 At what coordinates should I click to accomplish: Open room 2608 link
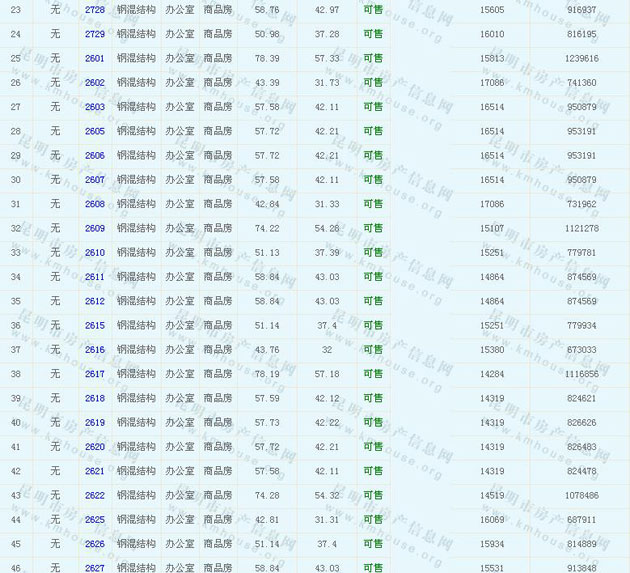pos(95,204)
